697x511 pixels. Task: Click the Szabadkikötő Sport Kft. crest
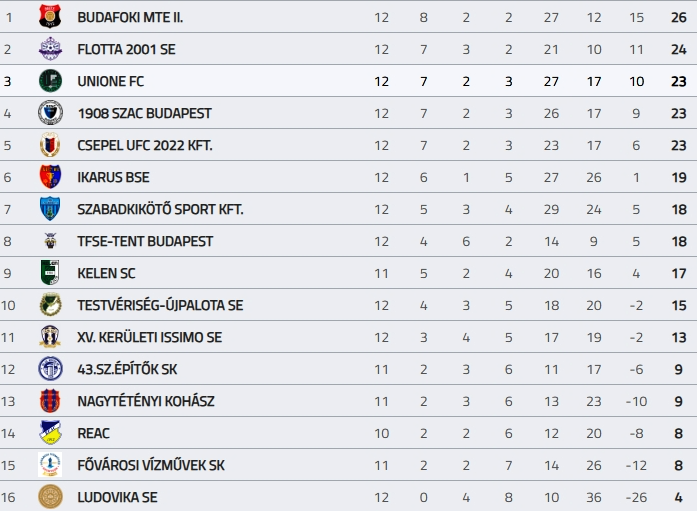coord(50,209)
